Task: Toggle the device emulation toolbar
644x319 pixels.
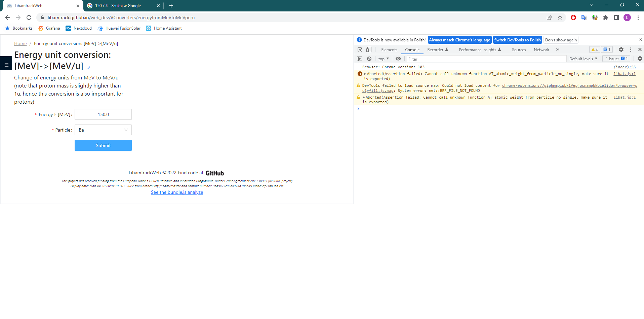Action: click(369, 49)
